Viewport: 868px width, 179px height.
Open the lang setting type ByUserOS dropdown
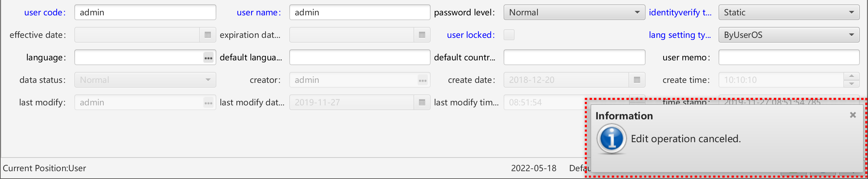click(x=789, y=35)
